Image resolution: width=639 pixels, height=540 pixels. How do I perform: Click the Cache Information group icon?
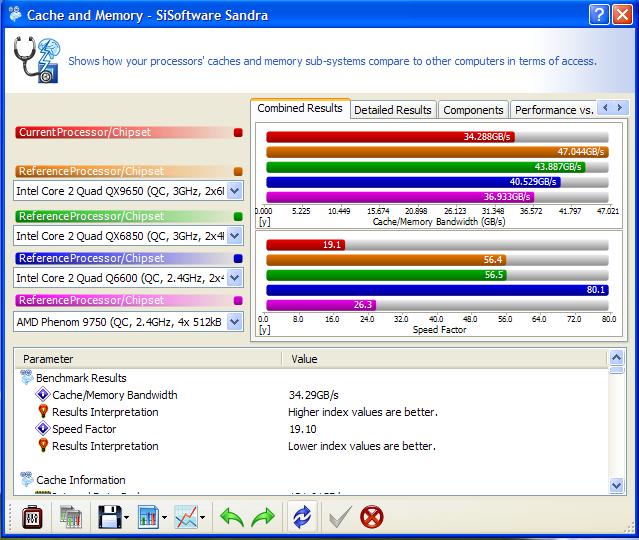(x=26, y=479)
